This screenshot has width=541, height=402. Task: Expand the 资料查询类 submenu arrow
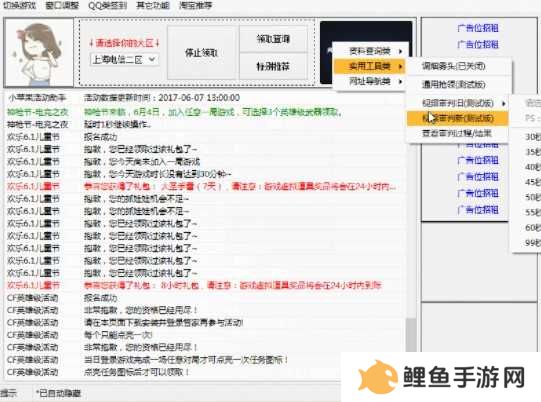pos(400,51)
